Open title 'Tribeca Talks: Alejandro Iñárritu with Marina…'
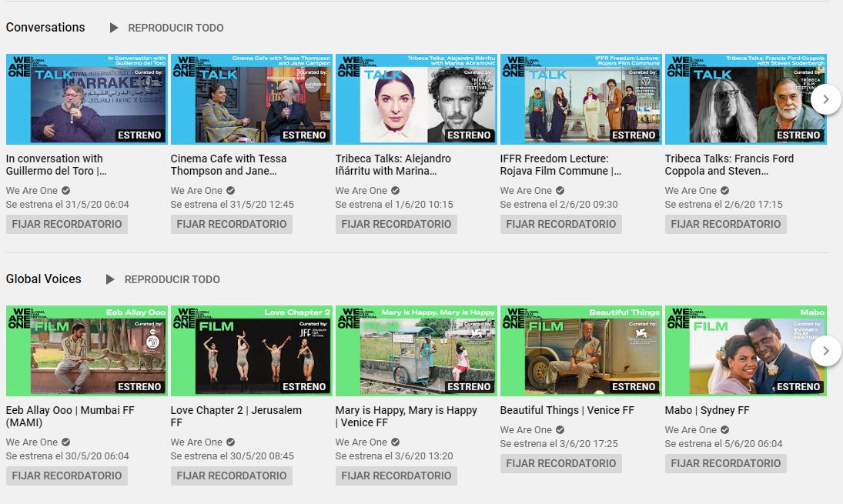The image size is (843, 504). click(393, 165)
